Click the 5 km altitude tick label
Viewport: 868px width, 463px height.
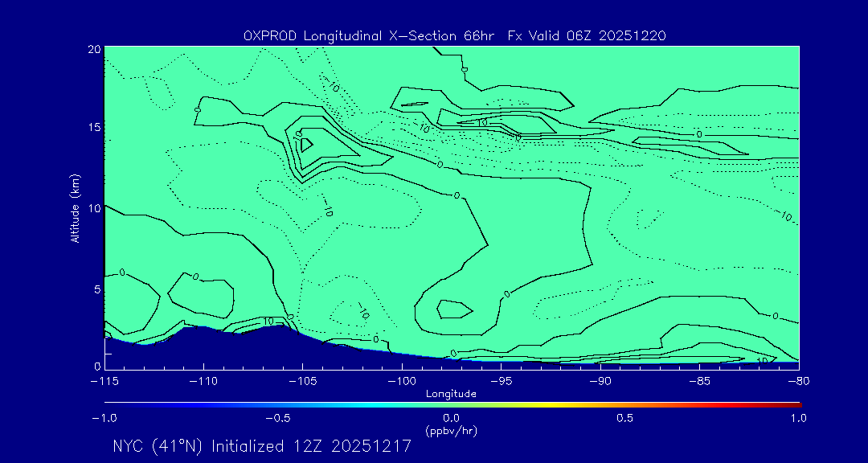(96, 289)
